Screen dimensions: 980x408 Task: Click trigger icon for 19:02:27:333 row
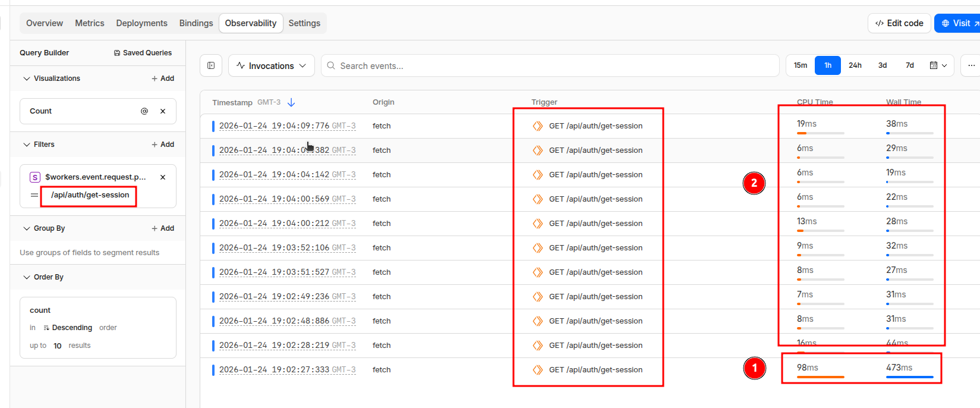tap(538, 370)
